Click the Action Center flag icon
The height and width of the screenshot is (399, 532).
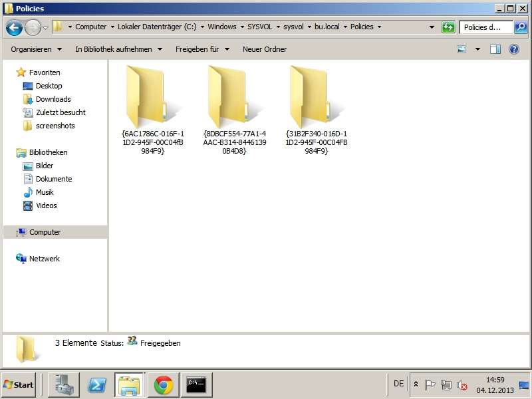click(430, 385)
